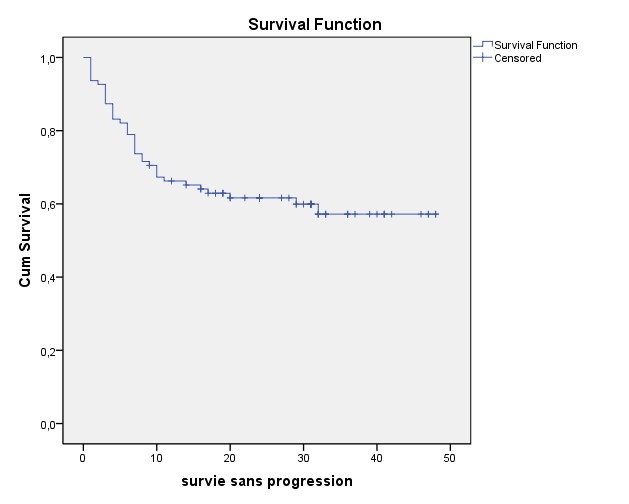Image resolution: width=629 pixels, height=504 pixels.
Task: Click the 40 x-axis tick label
Action: tap(377, 458)
